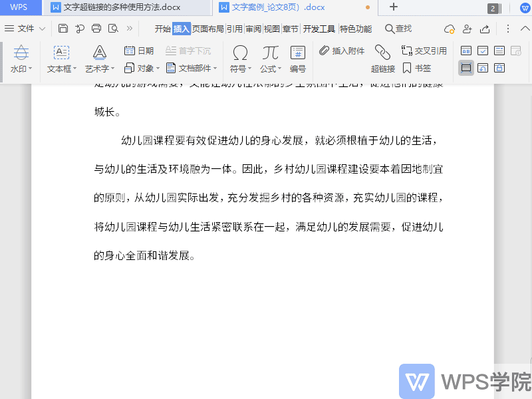The image size is (532, 399).
Task: Insert the drop-down list form field icon
Action: pos(499,51)
